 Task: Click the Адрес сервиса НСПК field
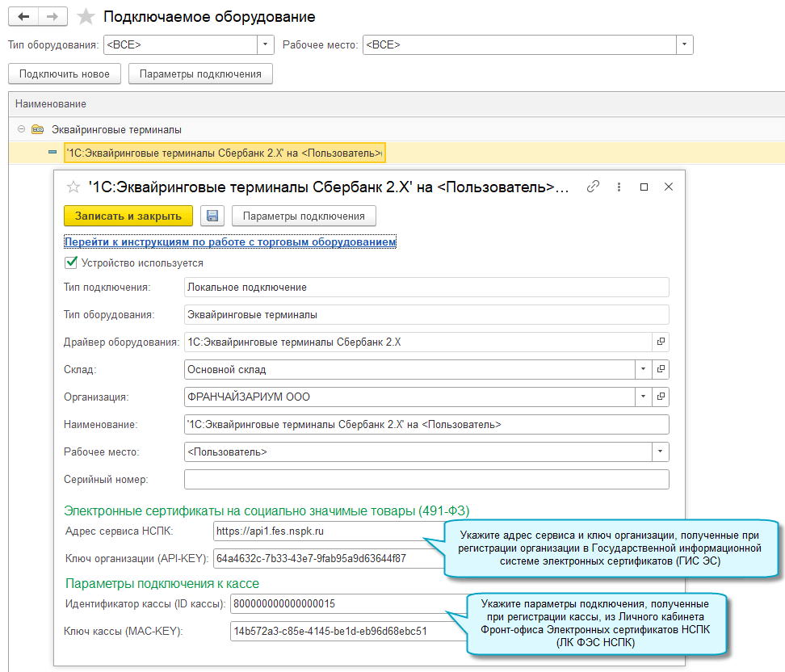click(x=330, y=531)
